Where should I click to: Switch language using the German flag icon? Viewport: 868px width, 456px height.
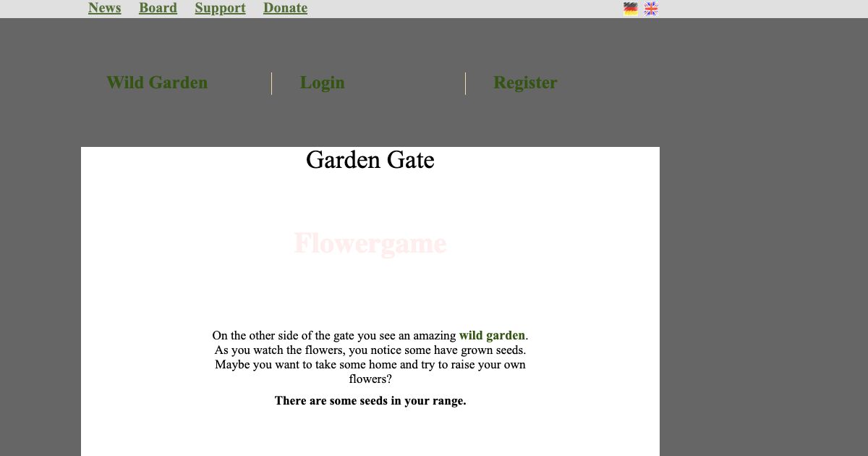pos(630,8)
